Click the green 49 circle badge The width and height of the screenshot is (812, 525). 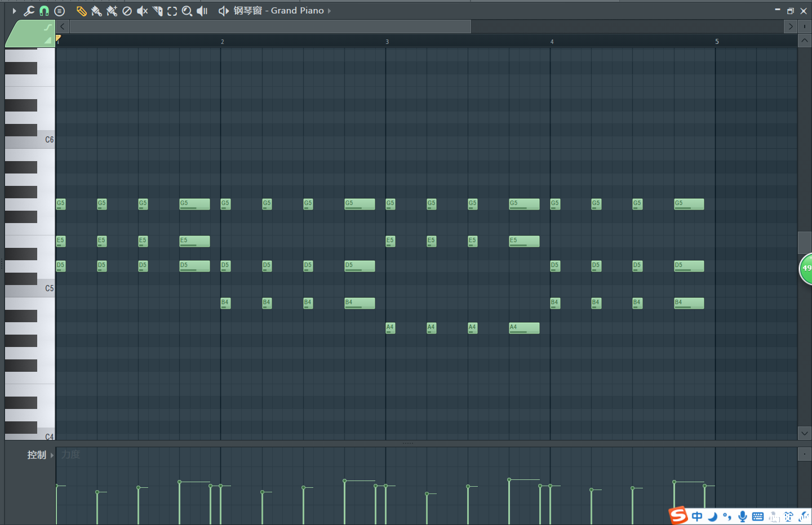point(806,269)
